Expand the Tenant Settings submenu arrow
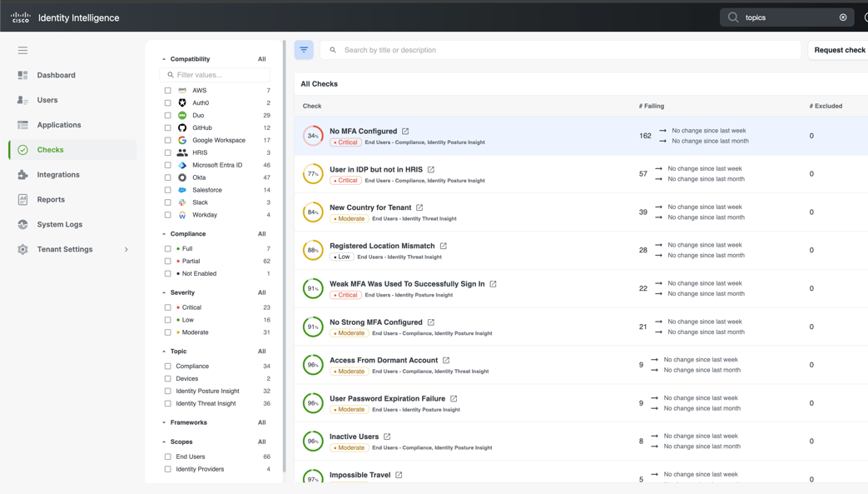The image size is (868, 494). pos(126,249)
